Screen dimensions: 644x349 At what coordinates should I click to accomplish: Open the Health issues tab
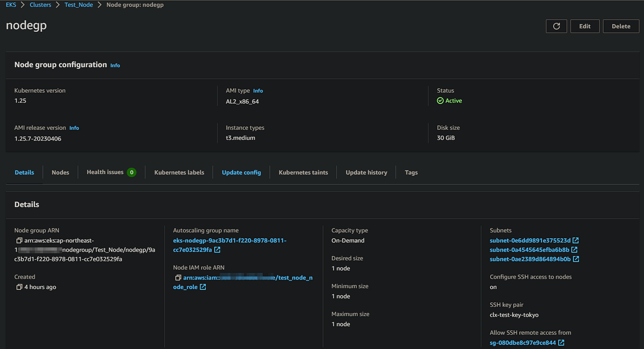105,172
